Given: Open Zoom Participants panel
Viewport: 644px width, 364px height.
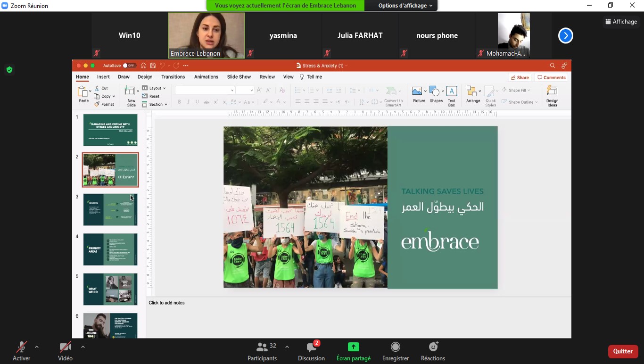Looking at the screenshot, I should [262, 352].
